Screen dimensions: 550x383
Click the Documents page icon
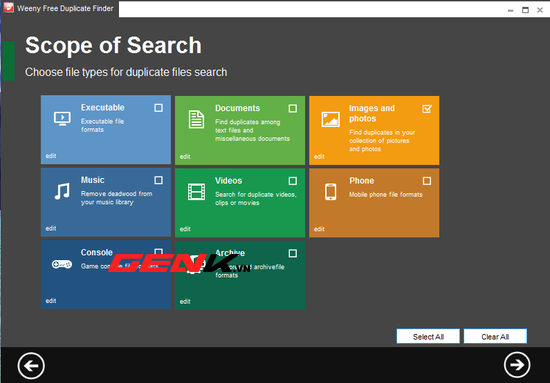196,119
